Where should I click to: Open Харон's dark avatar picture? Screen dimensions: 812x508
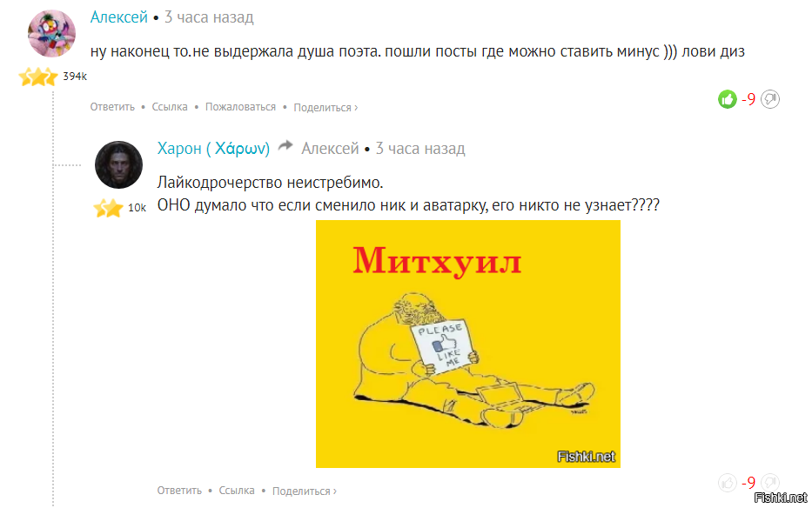tap(118, 164)
